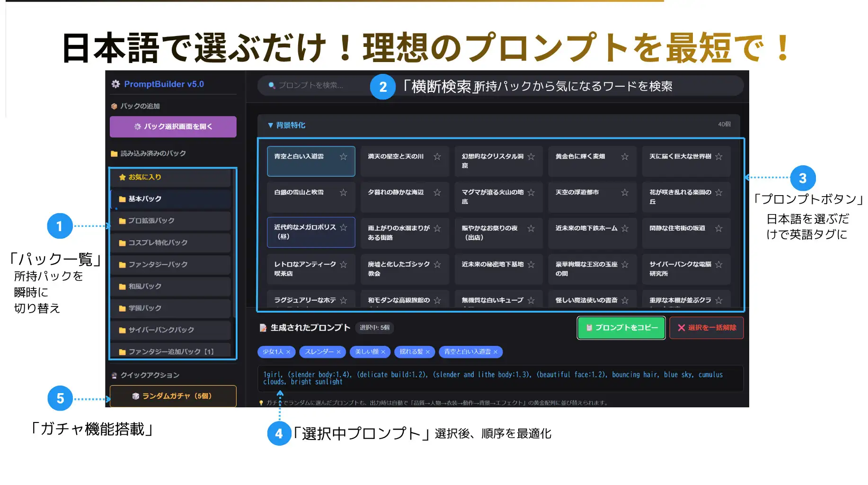The width and height of the screenshot is (868, 485).
Task: Star the マグマが滾る火山の地底 card
Action: point(531,193)
